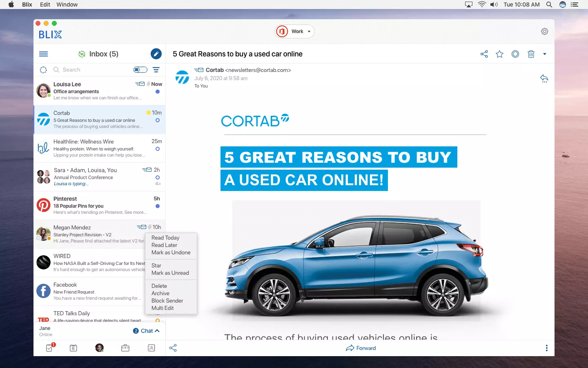The width and height of the screenshot is (588, 368).
Task: Expand the Chat panel
Action: tap(146, 331)
